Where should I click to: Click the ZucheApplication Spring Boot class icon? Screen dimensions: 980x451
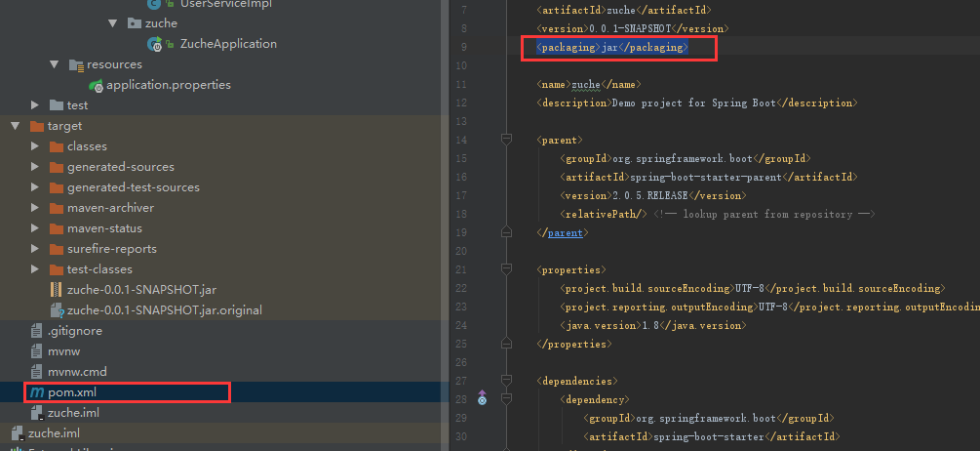pyautogui.click(x=154, y=44)
